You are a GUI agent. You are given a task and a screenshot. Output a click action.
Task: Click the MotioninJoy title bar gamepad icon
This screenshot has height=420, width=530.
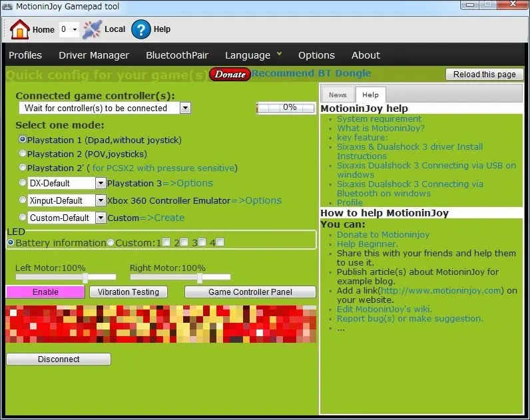click(8, 6)
